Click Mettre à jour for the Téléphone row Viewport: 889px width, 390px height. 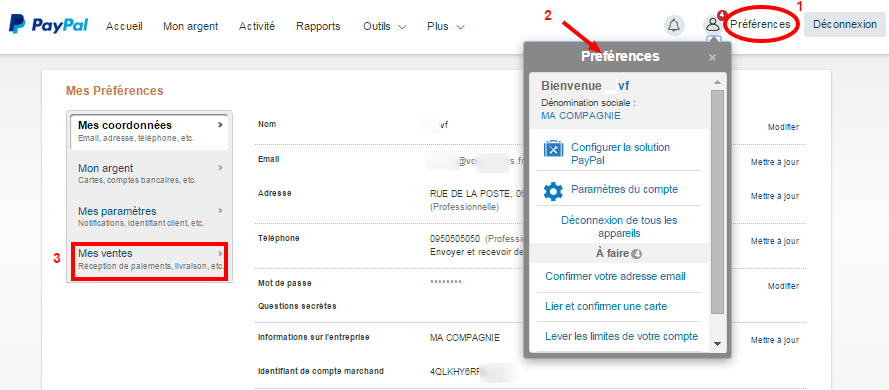click(x=774, y=241)
